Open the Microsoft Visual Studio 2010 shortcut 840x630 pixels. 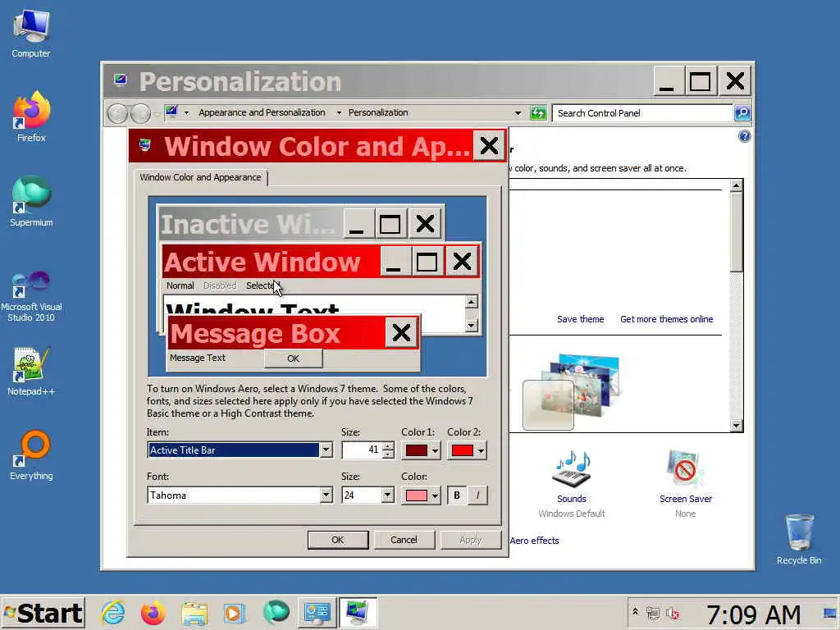point(31,296)
